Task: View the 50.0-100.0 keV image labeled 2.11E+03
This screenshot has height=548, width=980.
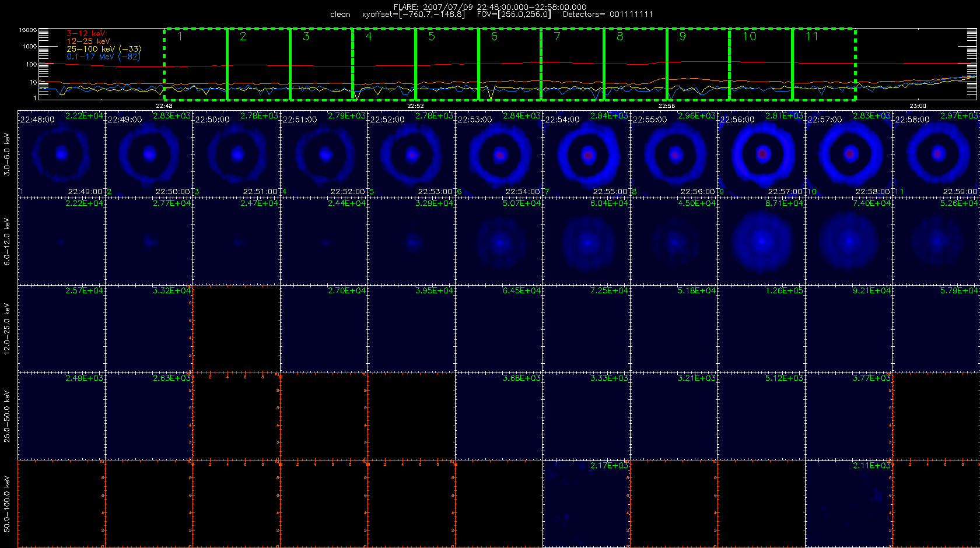Action: coord(849,504)
